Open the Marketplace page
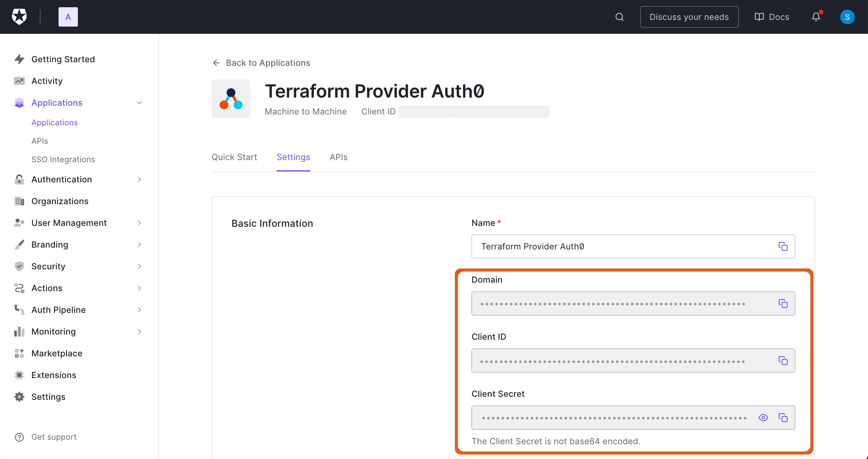The image size is (868, 459). [57, 353]
